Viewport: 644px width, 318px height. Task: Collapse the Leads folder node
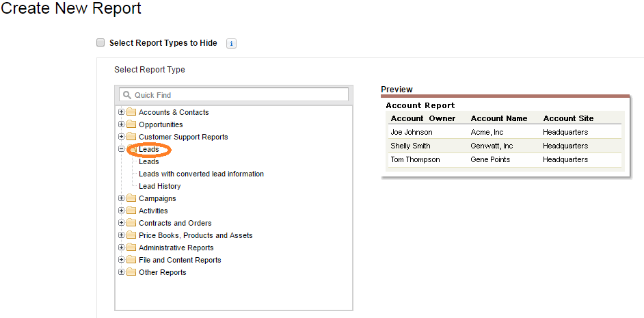click(122, 149)
